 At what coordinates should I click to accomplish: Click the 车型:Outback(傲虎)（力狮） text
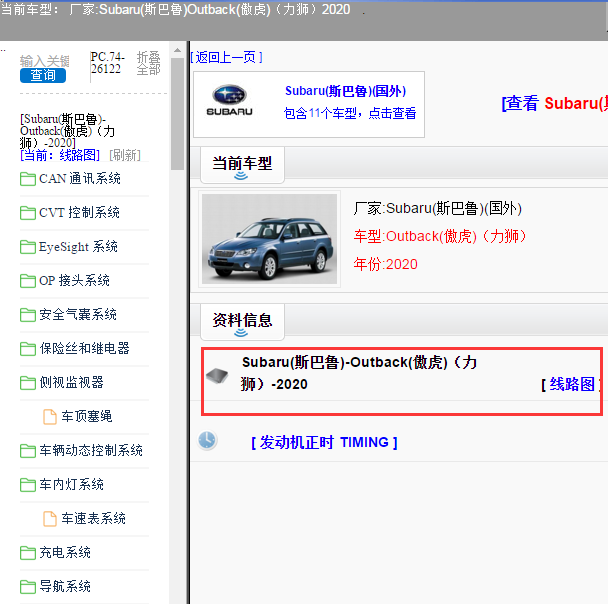pyautogui.click(x=439, y=236)
